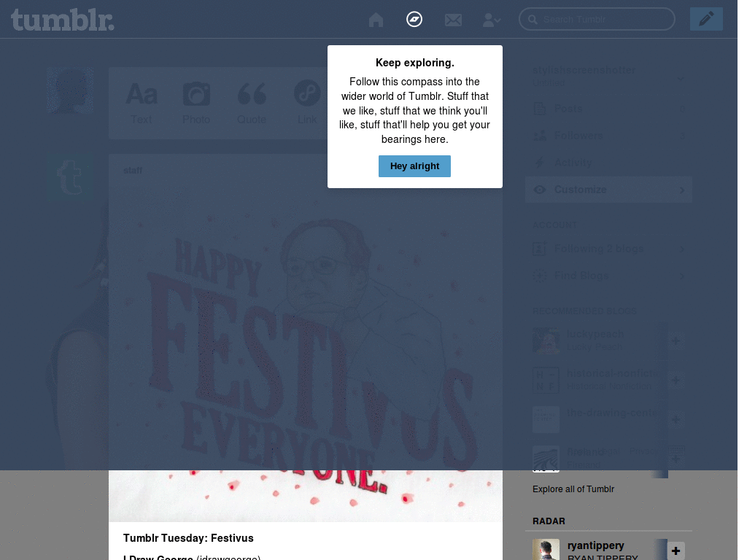747x560 pixels.
Task: Open the Inbox envelope icon
Action: [453, 20]
